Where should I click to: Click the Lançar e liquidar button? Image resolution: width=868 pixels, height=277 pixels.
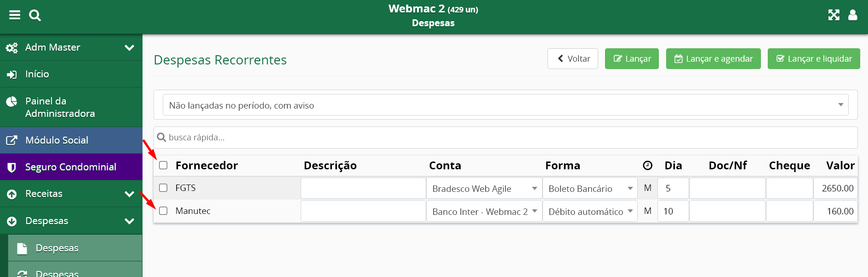(x=814, y=58)
